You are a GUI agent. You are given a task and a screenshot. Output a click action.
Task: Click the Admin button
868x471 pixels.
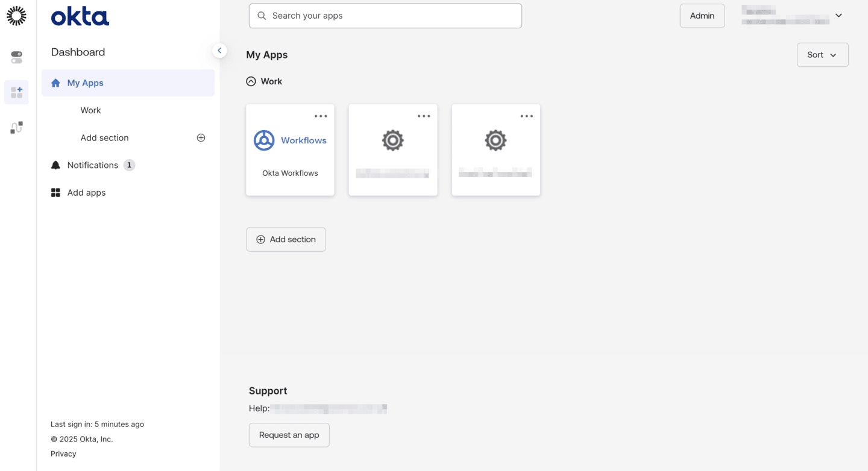[x=702, y=16]
